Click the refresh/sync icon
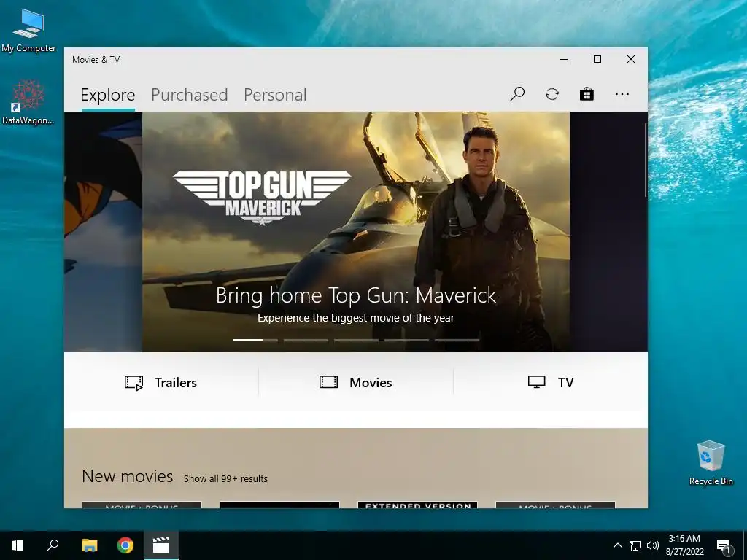The height and width of the screenshot is (560, 747). [x=551, y=94]
